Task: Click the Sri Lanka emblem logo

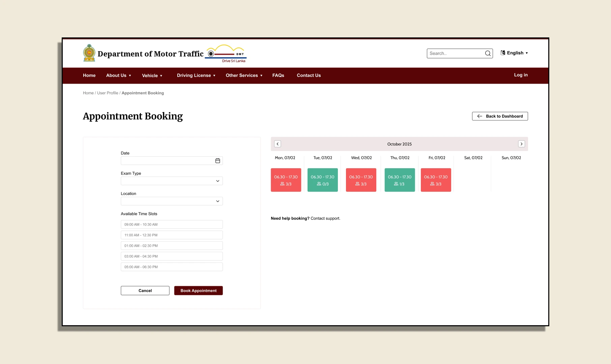Action: [x=89, y=53]
